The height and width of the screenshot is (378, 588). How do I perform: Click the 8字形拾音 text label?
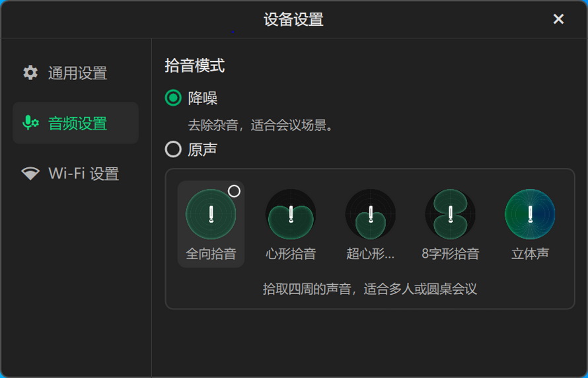[x=451, y=254]
